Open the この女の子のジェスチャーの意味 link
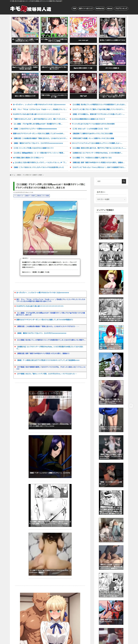This screenshot has width=138, height=644. tap(35, 129)
